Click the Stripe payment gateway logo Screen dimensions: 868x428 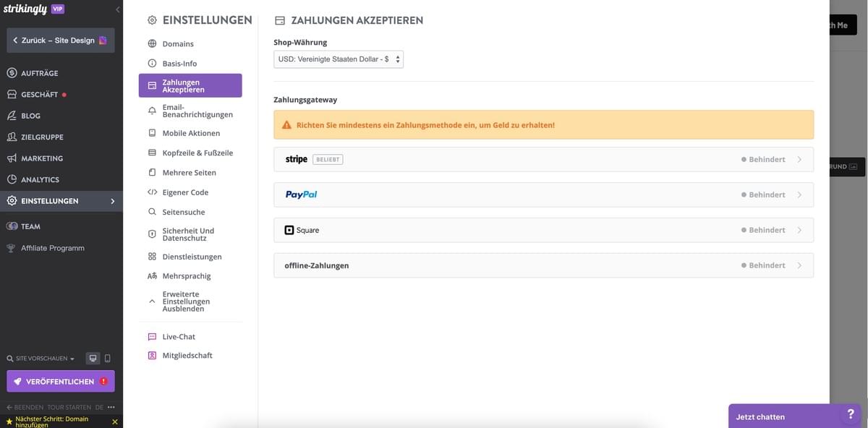(x=296, y=158)
